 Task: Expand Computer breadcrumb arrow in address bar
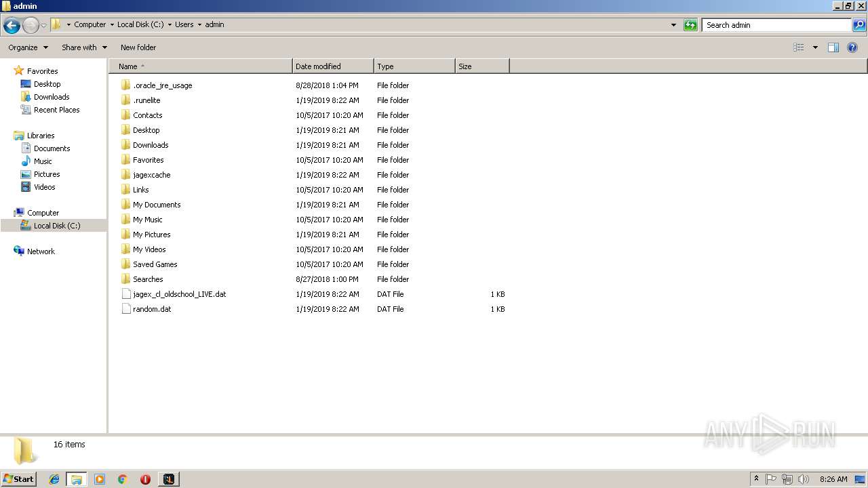click(111, 24)
